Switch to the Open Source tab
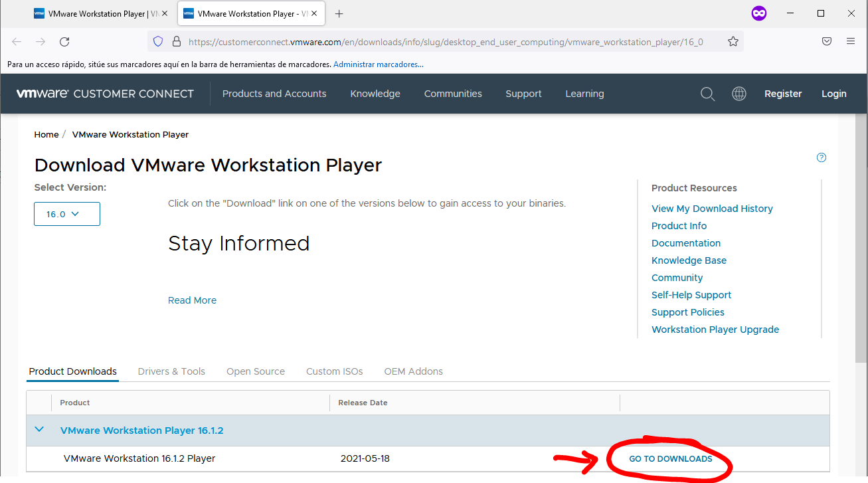The image size is (868, 483). point(256,371)
